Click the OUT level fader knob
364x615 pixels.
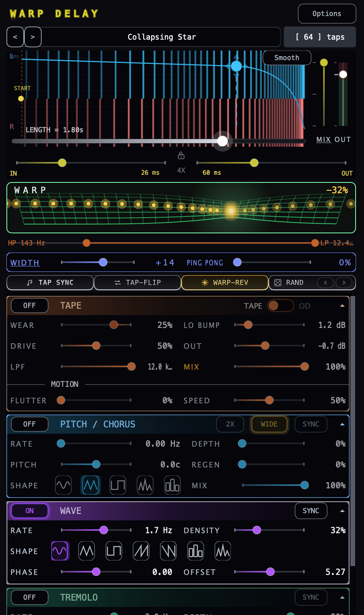pyautogui.click(x=343, y=74)
